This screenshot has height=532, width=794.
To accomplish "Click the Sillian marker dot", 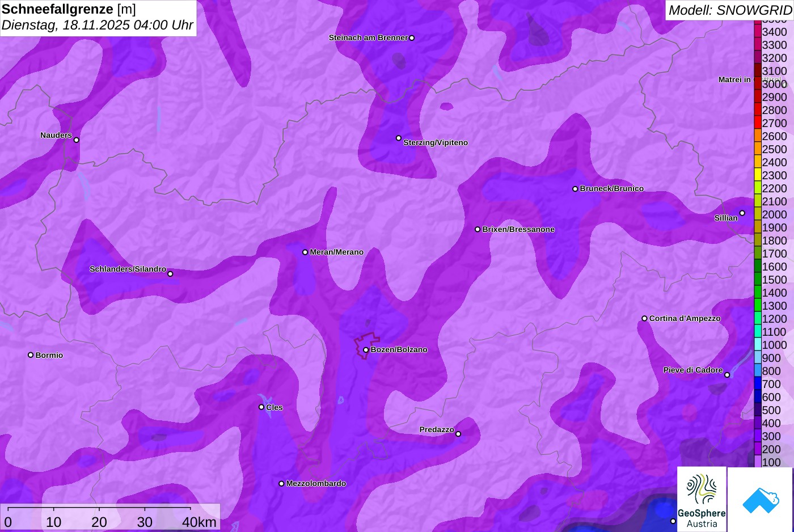I will click(742, 213).
